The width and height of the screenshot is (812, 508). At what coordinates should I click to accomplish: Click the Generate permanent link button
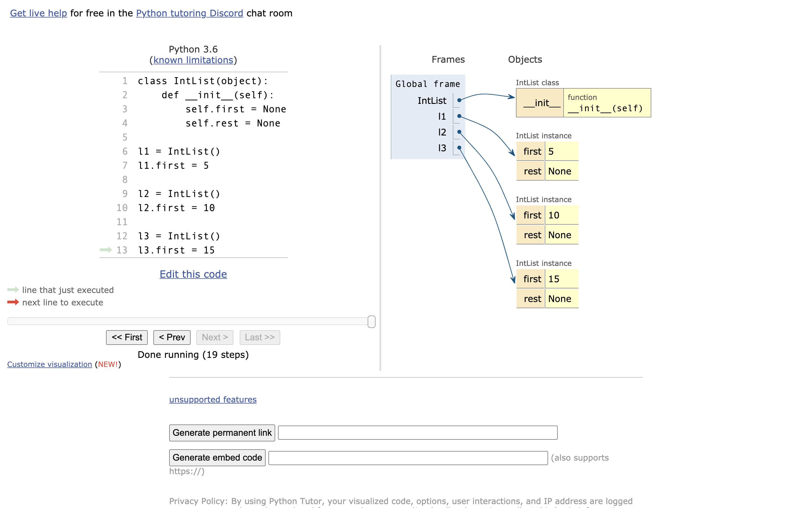click(x=222, y=433)
